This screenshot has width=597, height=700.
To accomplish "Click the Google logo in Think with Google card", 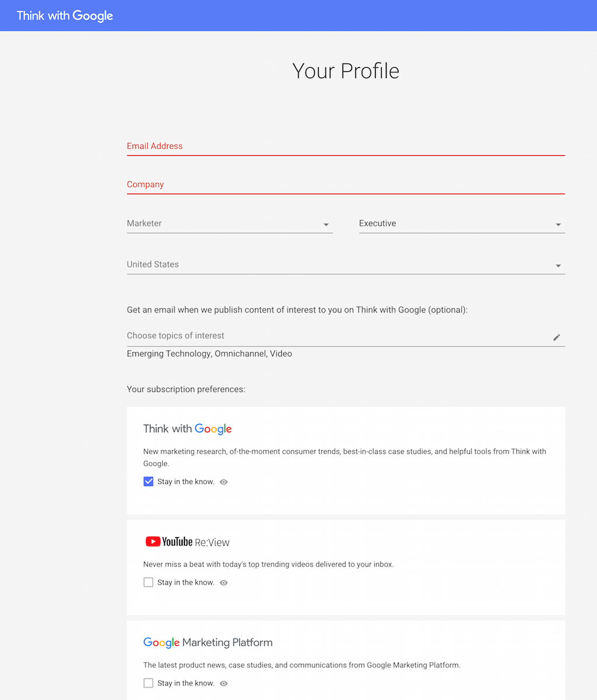I will [213, 429].
